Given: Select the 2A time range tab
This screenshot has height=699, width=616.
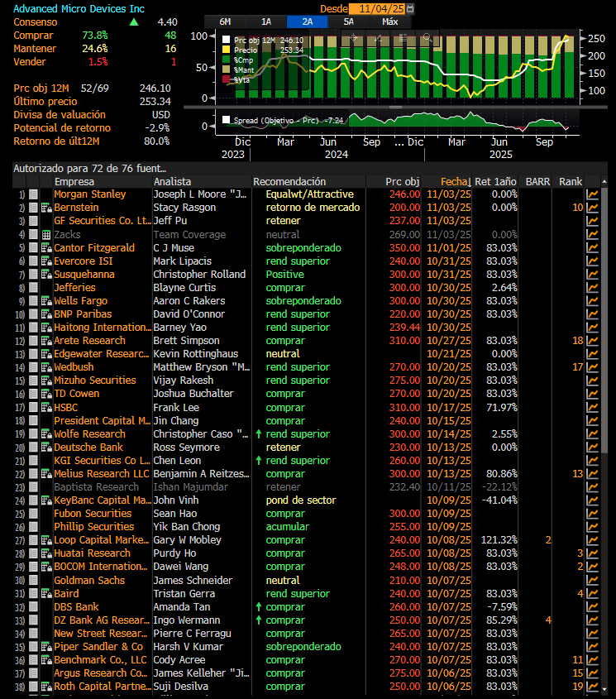Looking at the screenshot, I should coord(308,22).
